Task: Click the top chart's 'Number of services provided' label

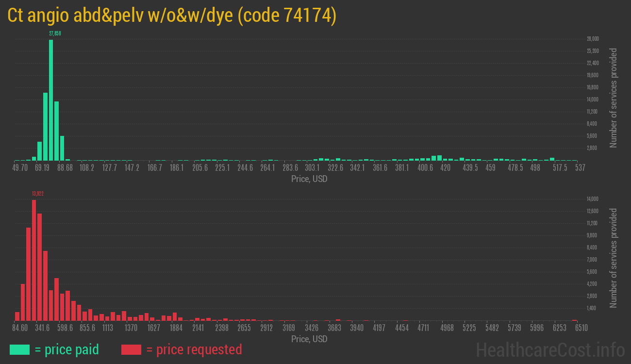Action: click(x=613, y=98)
